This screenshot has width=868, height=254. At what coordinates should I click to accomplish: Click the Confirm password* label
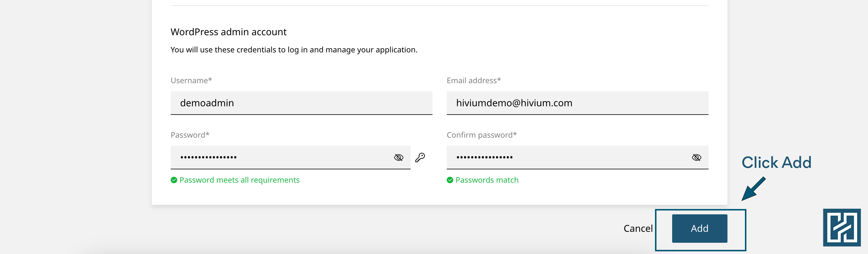[x=482, y=135]
